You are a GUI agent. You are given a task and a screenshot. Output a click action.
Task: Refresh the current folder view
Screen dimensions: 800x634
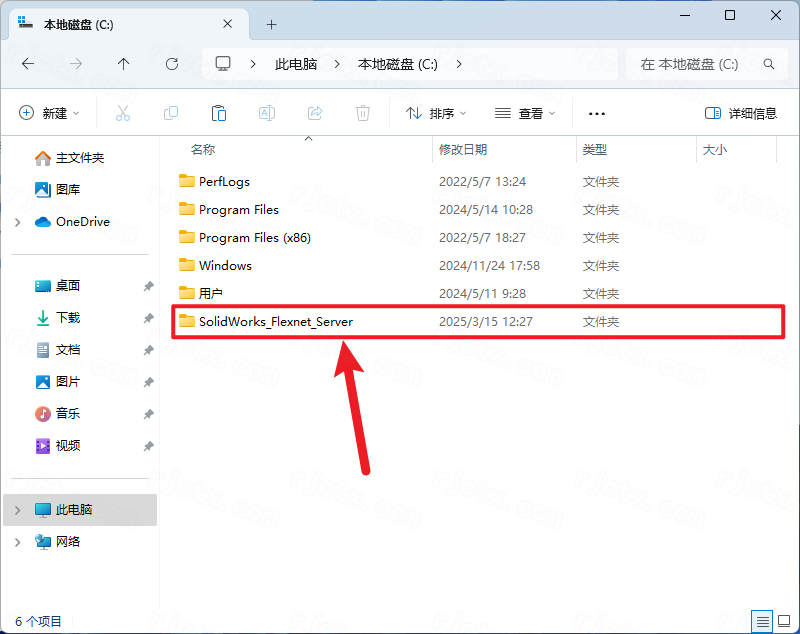[x=171, y=64]
